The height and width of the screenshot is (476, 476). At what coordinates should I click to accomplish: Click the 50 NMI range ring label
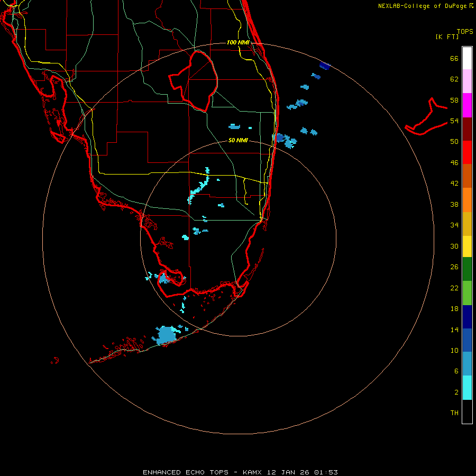(x=238, y=140)
